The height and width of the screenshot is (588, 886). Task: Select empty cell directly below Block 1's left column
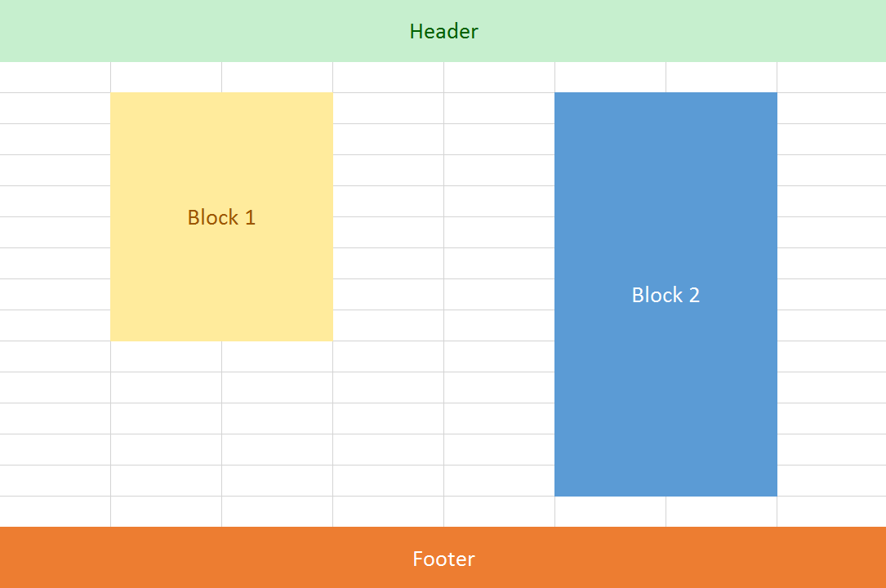tap(166, 356)
